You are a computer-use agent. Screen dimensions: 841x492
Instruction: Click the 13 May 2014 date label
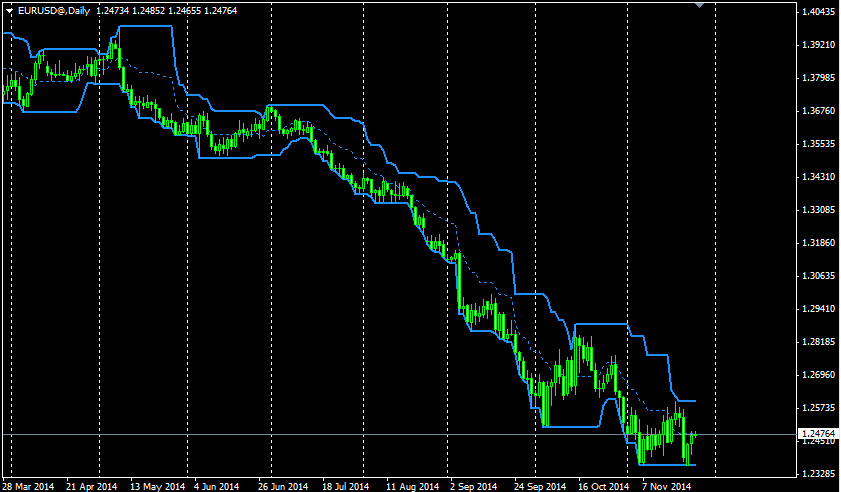click(x=157, y=486)
